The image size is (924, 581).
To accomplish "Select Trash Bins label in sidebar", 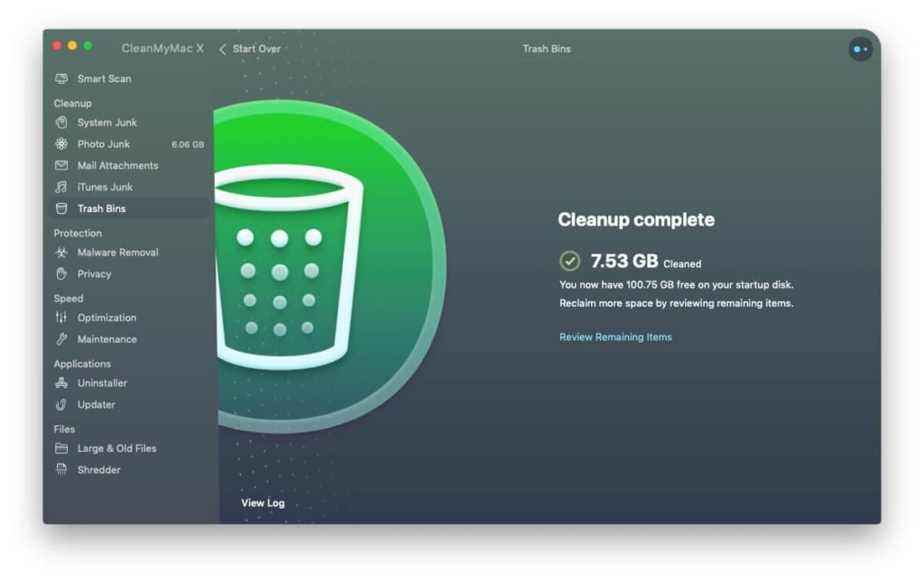I will [101, 208].
